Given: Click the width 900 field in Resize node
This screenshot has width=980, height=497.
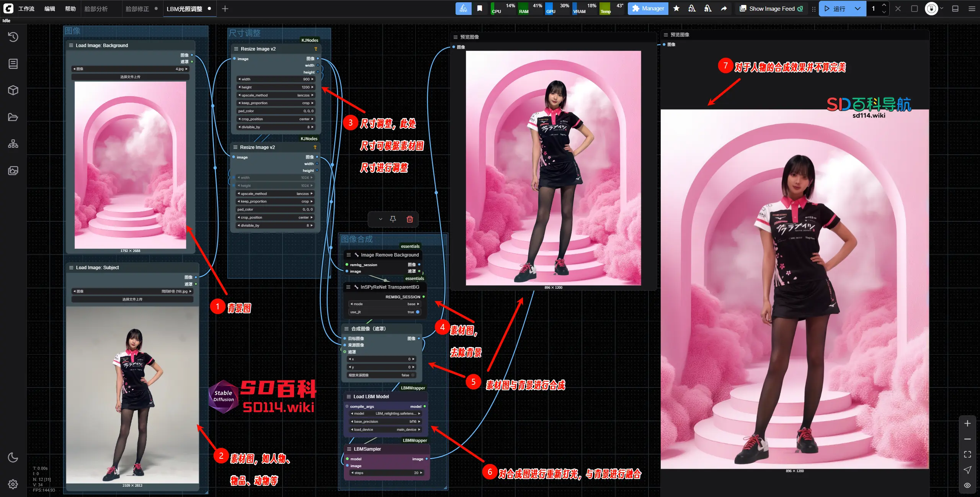Looking at the screenshot, I should click(276, 79).
